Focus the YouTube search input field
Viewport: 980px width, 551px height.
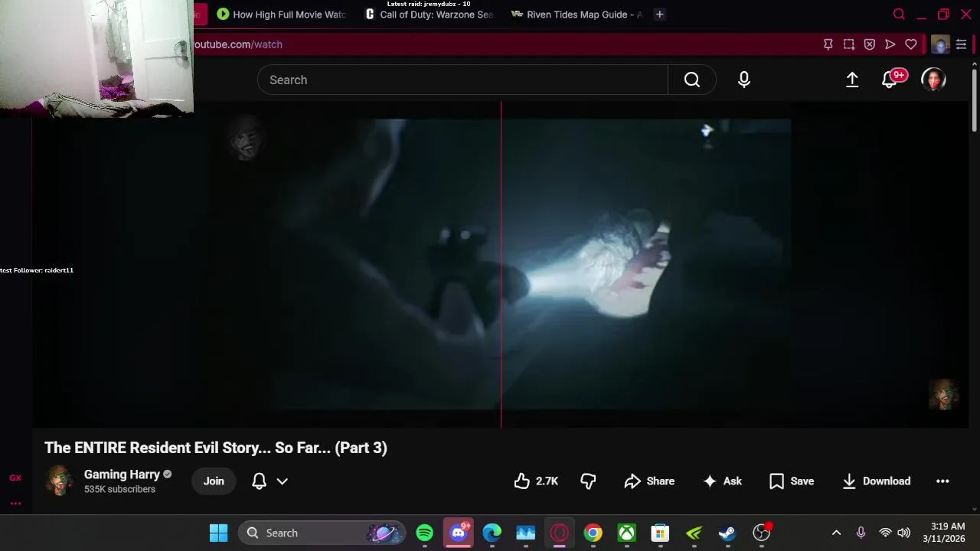[462, 80]
